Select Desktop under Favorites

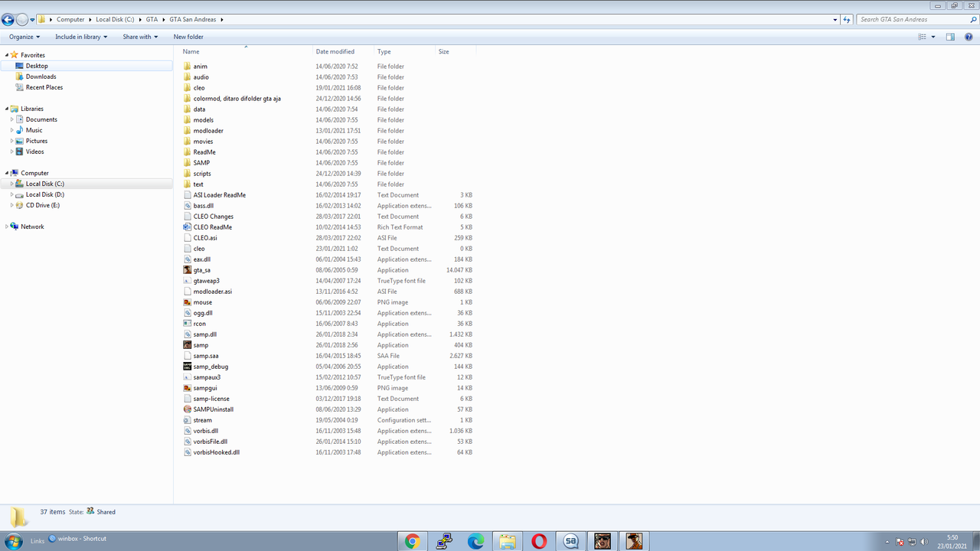coord(37,66)
